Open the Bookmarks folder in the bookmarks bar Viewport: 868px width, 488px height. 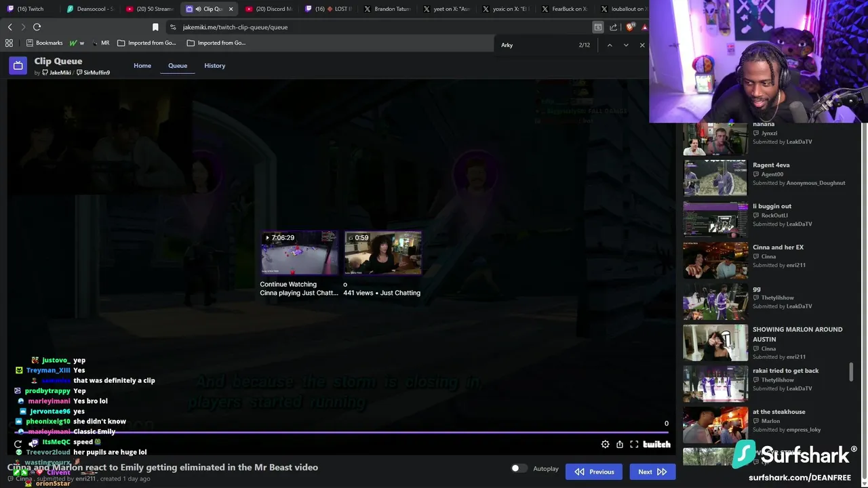(44, 43)
